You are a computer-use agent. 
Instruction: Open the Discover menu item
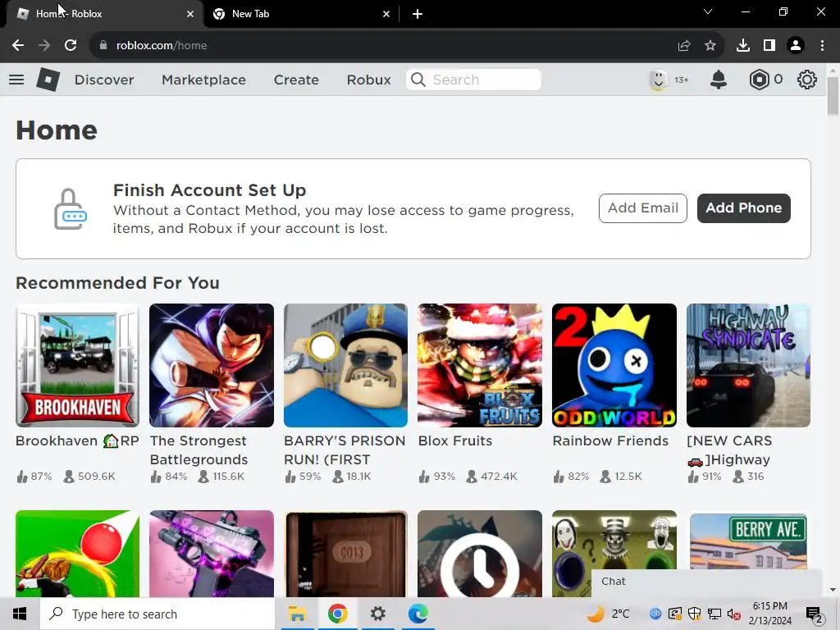[x=104, y=80]
